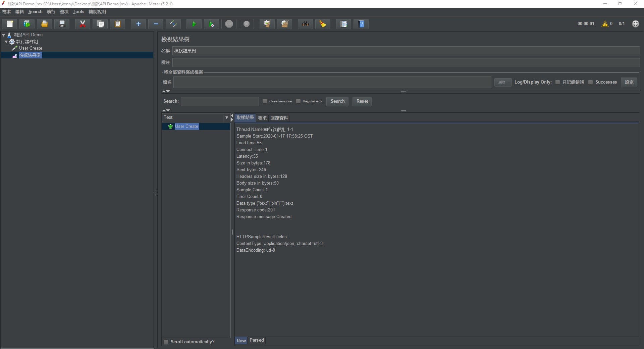Click the Help question mark icon

tap(361, 24)
